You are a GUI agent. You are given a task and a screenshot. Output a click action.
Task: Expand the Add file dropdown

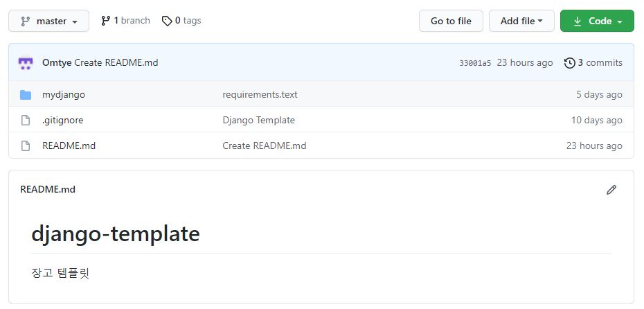tap(521, 21)
